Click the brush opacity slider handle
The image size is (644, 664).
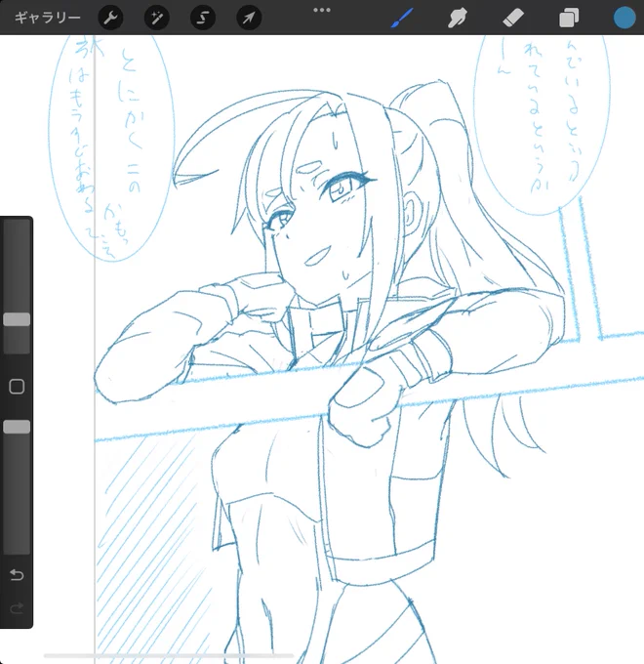point(17,427)
